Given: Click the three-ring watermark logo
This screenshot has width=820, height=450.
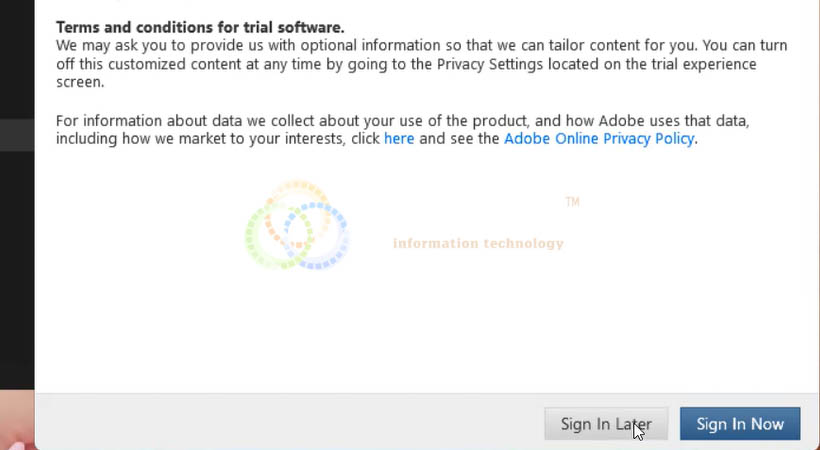Looking at the screenshot, I should coord(297,225).
